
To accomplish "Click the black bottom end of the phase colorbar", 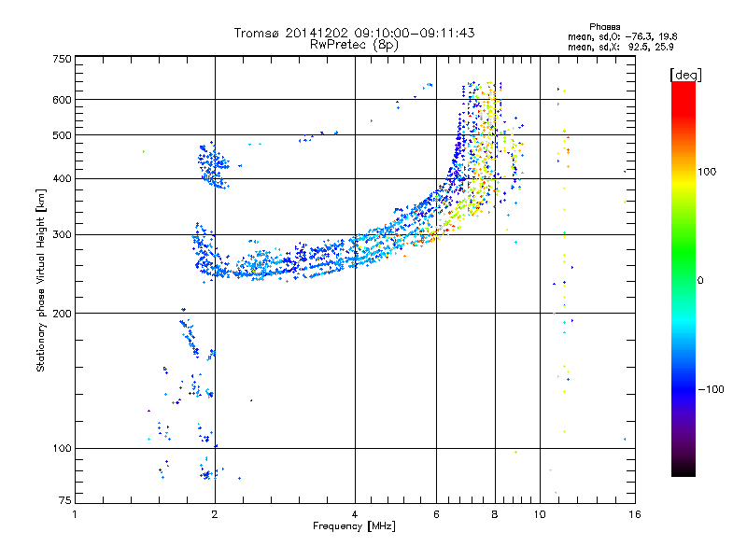I will click(x=684, y=469).
